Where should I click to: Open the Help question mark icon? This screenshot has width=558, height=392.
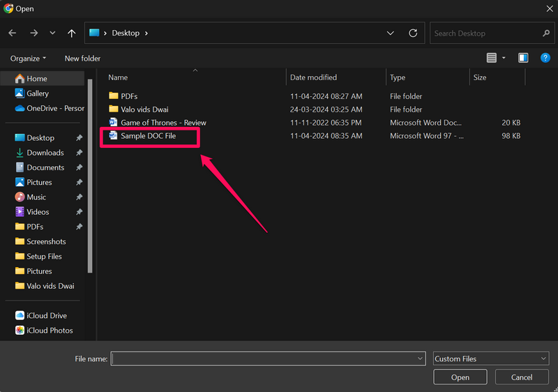pos(545,58)
